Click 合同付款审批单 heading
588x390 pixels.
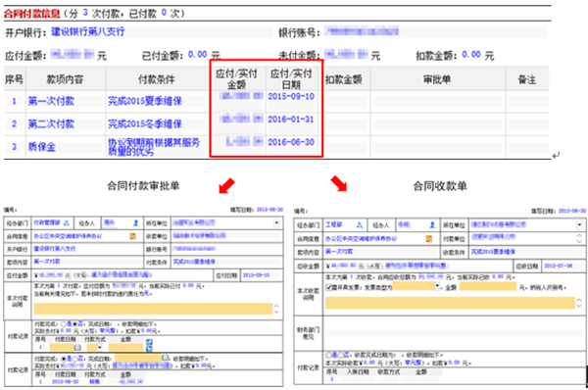(x=143, y=185)
